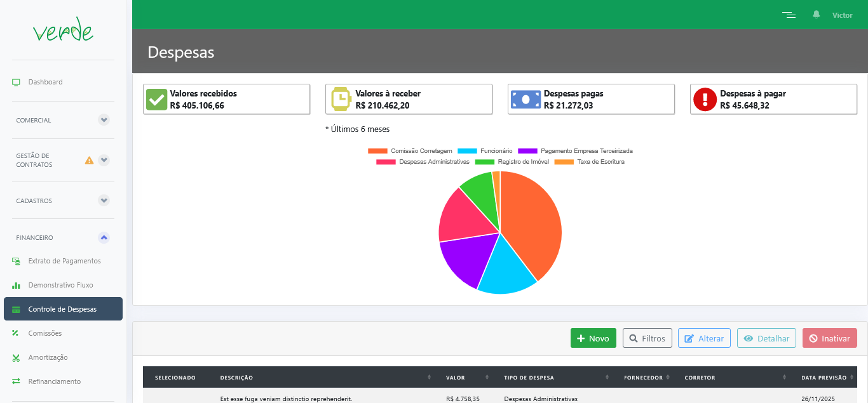This screenshot has width=868, height=403.
Task: Collapse the Financeiro sidebar section
Action: (104, 237)
